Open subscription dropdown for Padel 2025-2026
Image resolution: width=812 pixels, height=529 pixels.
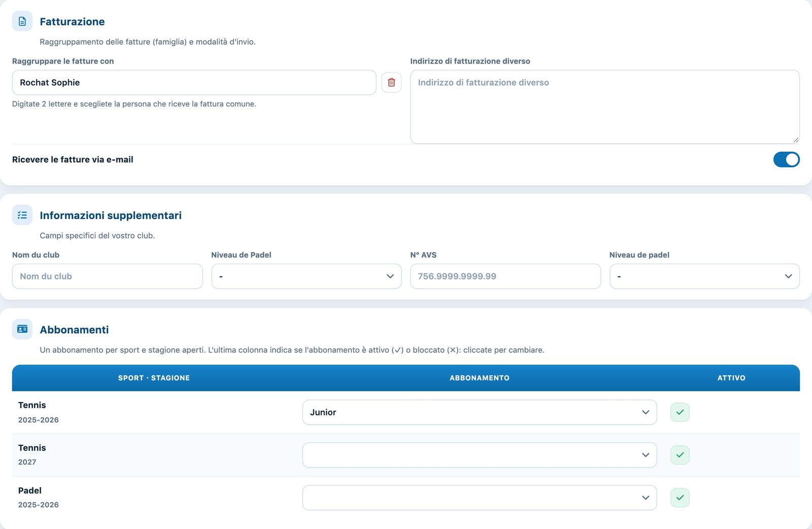tap(480, 498)
